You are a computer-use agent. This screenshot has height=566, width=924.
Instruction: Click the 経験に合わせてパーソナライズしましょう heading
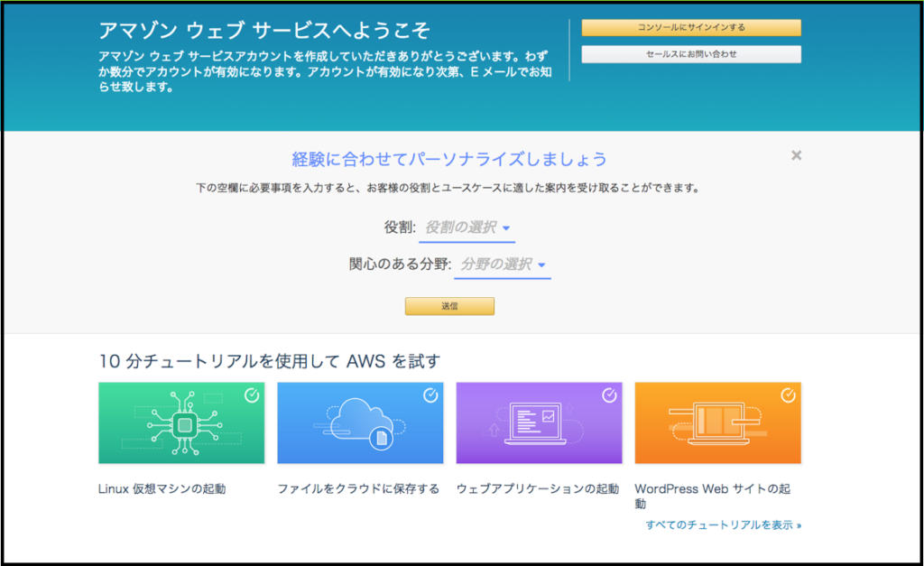coord(449,159)
